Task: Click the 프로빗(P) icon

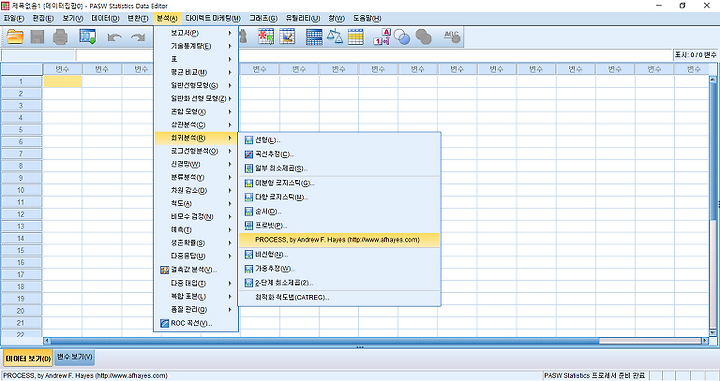Action: pos(249,225)
